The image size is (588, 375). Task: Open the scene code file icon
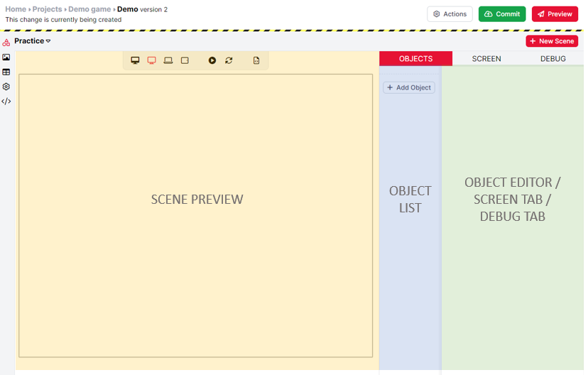pyautogui.click(x=256, y=60)
